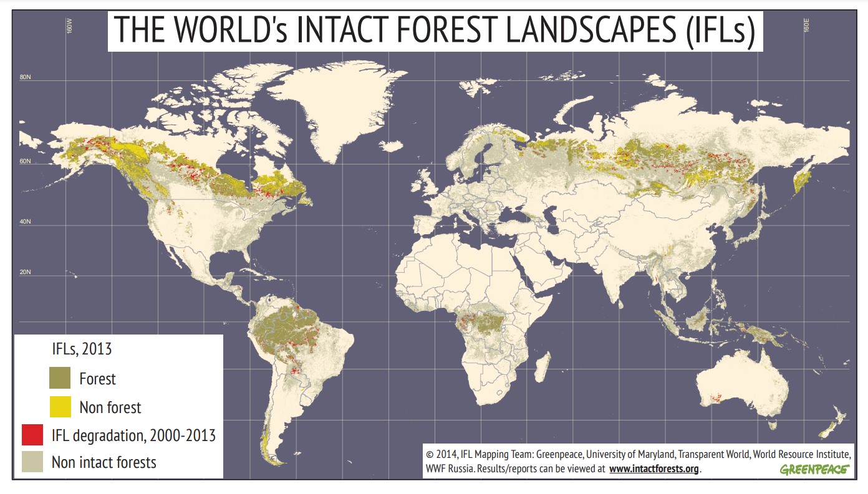This screenshot has height=494, width=868.
Task: Click the 'IFLs, 2013' legend heading
Action: coord(82,349)
